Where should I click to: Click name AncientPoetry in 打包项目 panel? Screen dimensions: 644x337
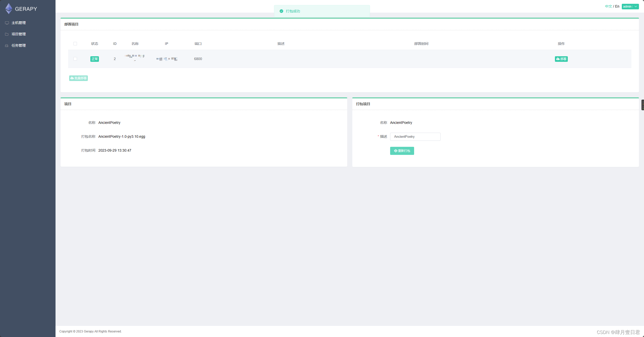click(401, 123)
